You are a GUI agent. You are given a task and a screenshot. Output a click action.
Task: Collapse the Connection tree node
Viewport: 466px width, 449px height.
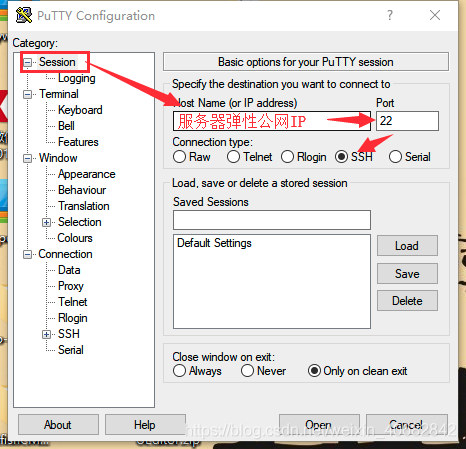click(28, 254)
